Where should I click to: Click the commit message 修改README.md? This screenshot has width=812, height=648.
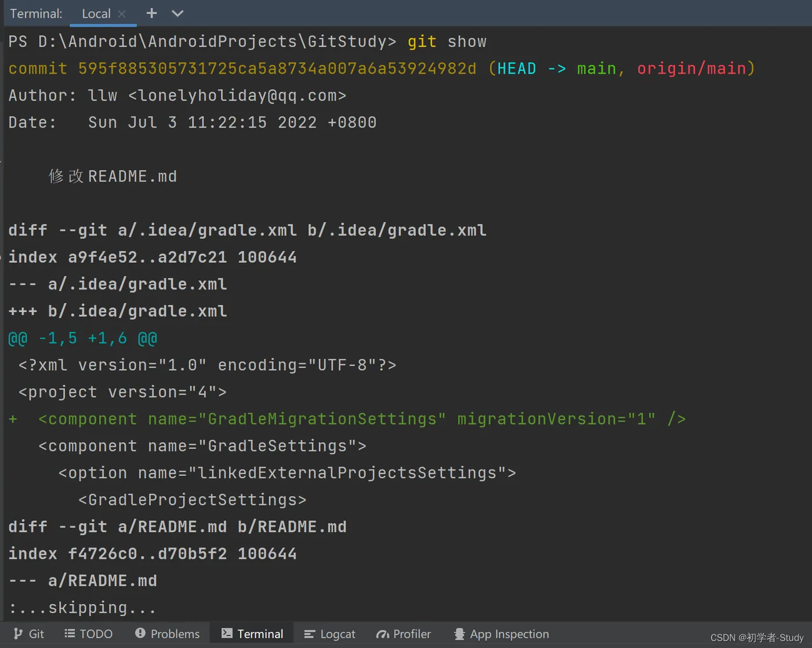[x=113, y=176]
